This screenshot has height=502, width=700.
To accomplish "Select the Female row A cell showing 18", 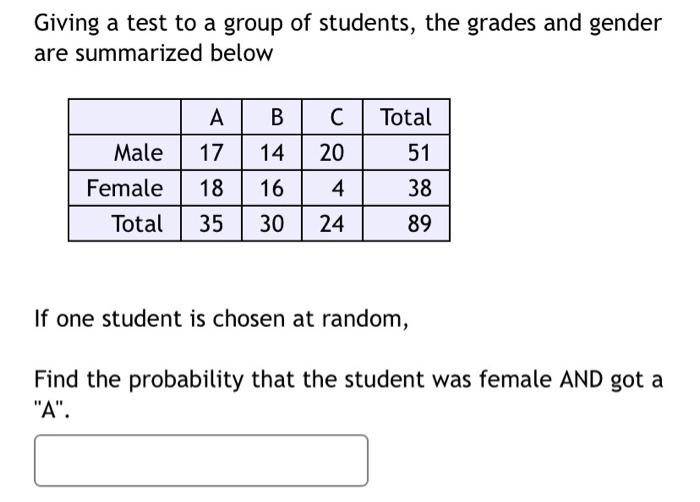I will pyautogui.click(x=211, y=188).
